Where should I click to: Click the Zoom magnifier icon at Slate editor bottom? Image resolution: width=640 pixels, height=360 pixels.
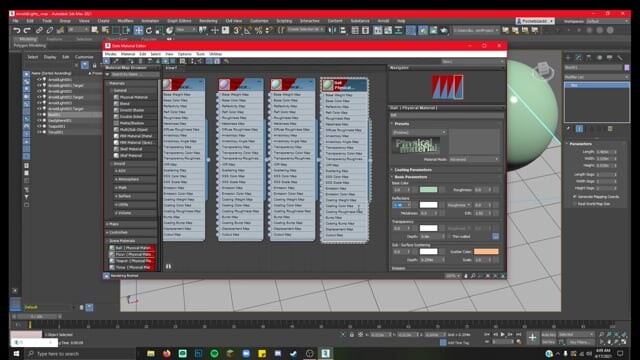tap(473, 276)
